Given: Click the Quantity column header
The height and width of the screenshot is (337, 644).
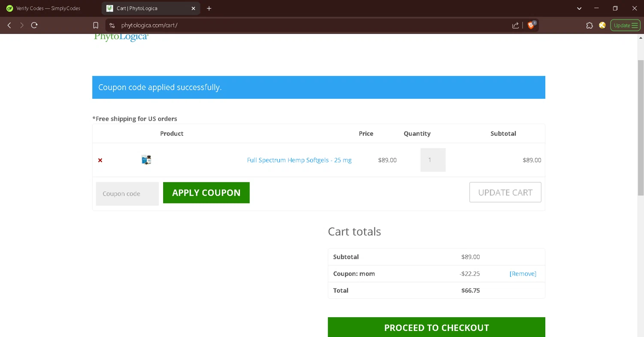Looking at the screenshot, I should point(417,134).
